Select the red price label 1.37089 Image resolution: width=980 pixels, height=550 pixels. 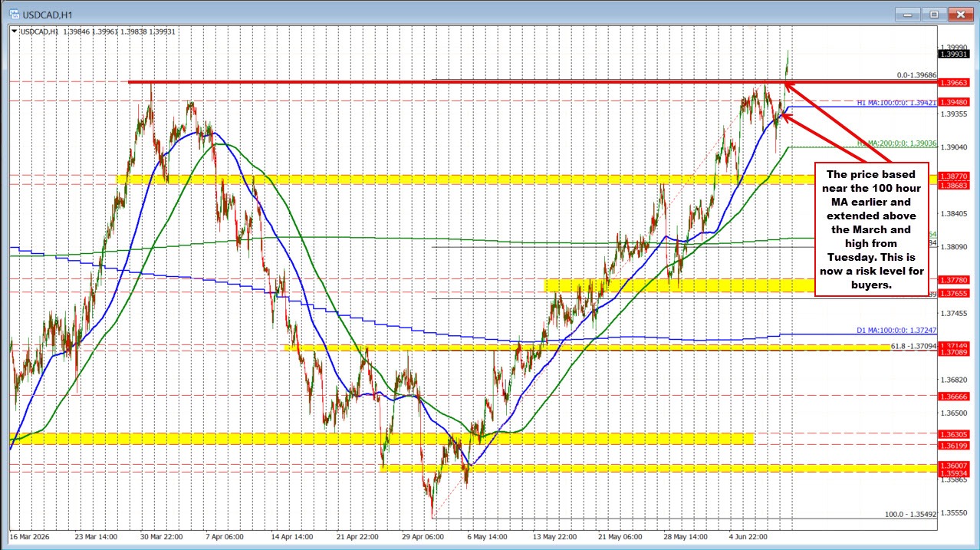[x=955, y=354]
